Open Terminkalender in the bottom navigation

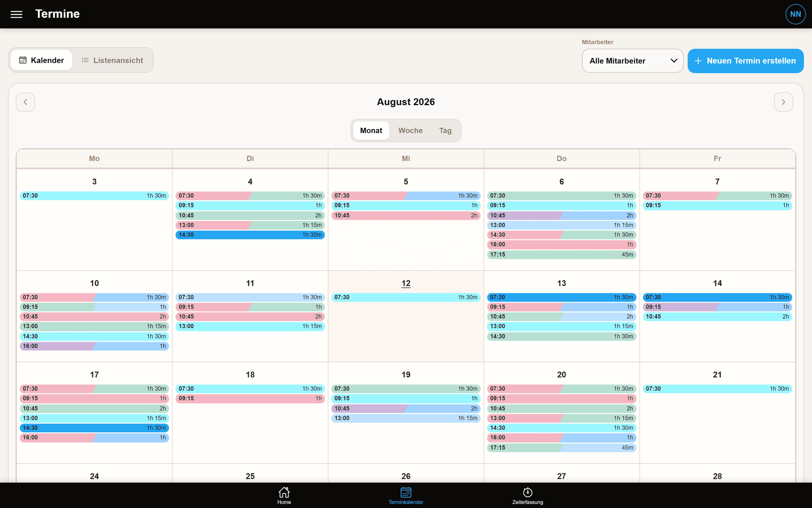tap(406, 495)
